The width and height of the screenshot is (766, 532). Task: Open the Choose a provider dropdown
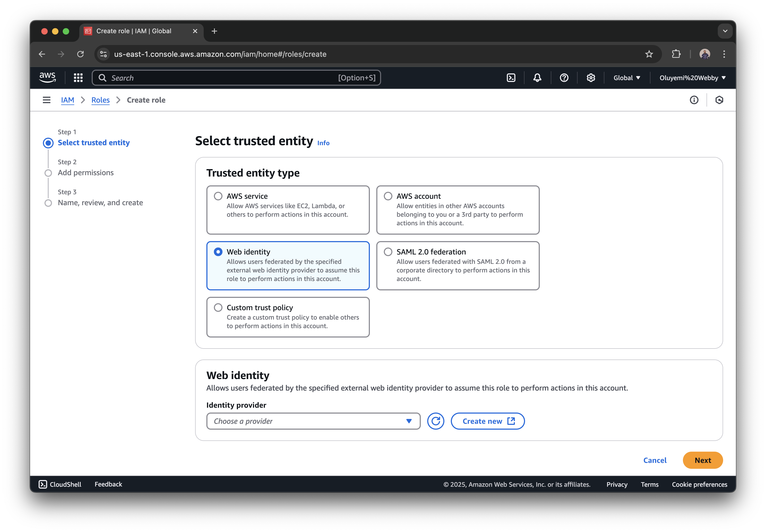[313, 421]
